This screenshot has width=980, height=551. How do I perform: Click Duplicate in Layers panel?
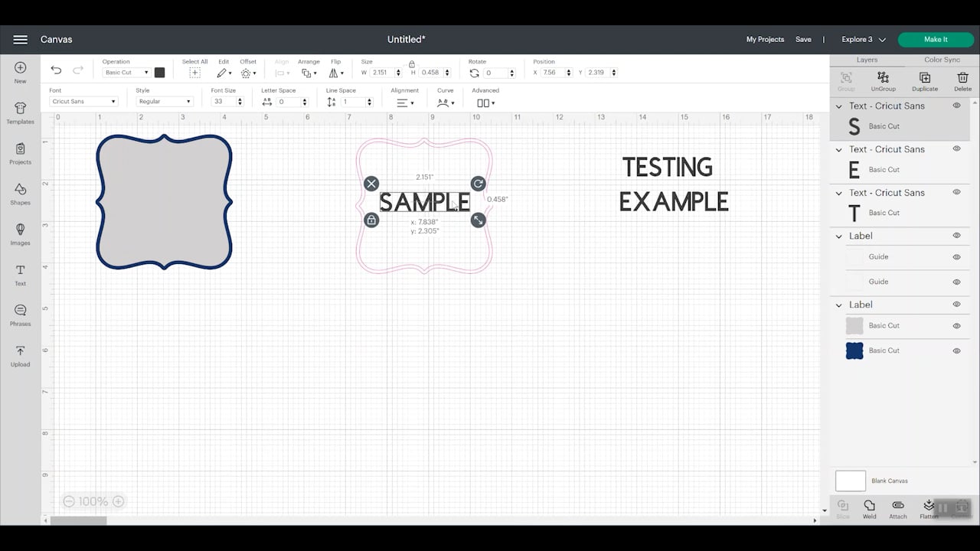[925, 81]
